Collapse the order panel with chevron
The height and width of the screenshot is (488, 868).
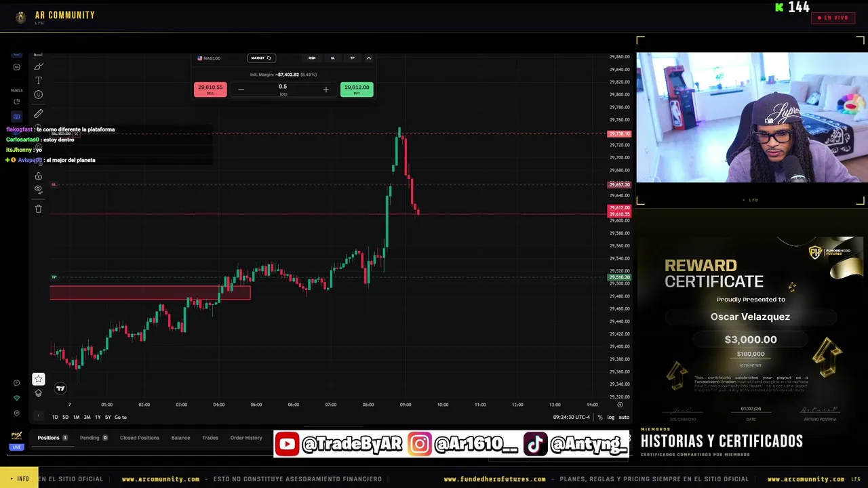[369, 58]
